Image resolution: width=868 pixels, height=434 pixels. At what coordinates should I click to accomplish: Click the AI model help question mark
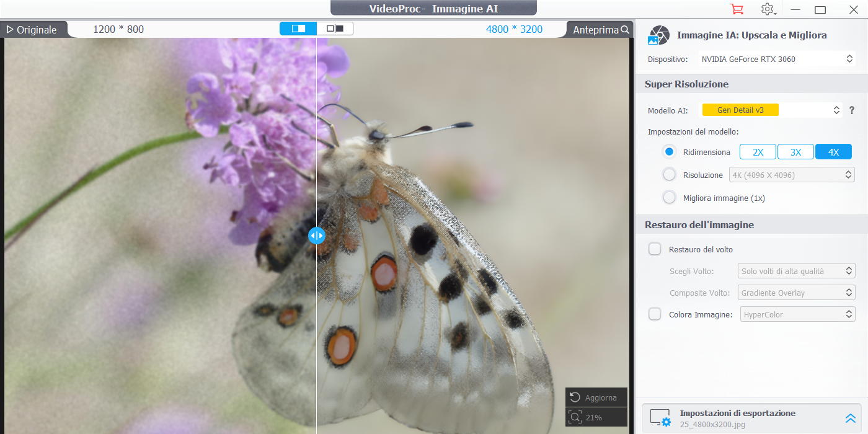click(852, 110)
